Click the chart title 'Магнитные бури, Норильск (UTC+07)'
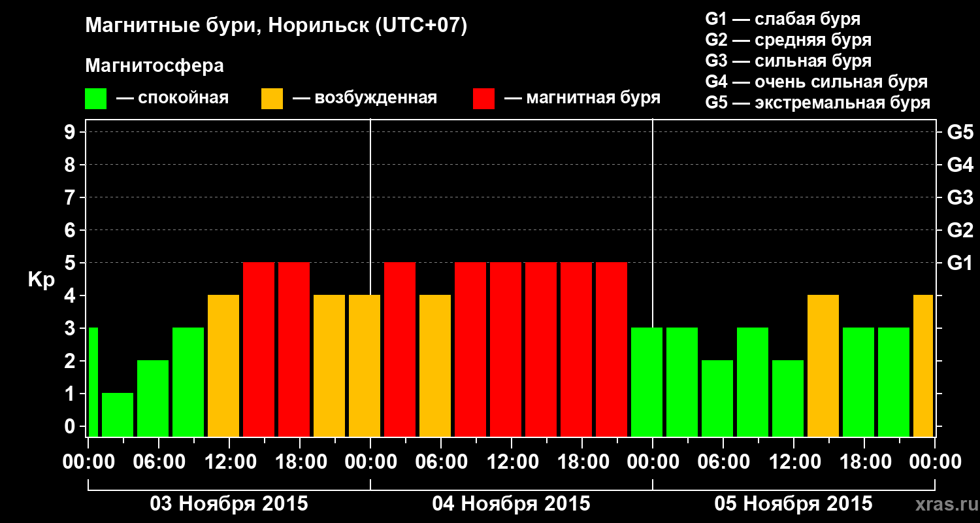 click(276, 27)
